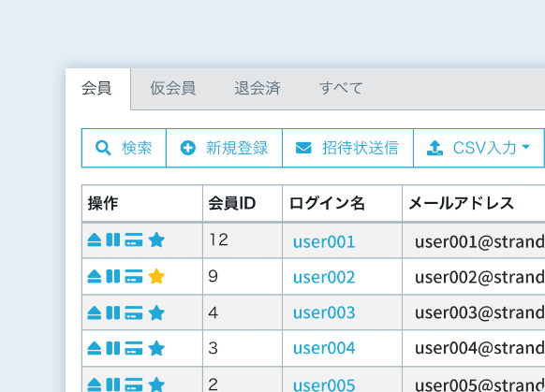Toggle the yellow star for user002
Screen dimensions: 545x392
click(x=156, y=276)
